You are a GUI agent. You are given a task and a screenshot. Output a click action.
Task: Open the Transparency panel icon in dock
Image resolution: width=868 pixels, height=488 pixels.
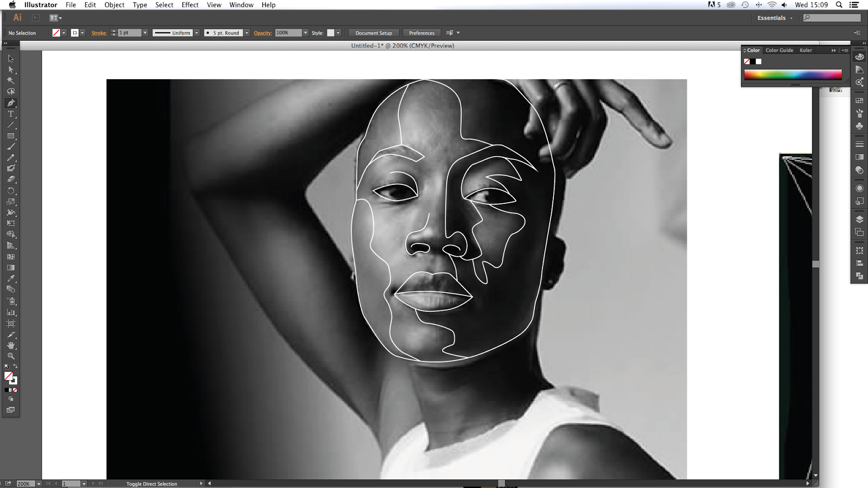[859, 170]
